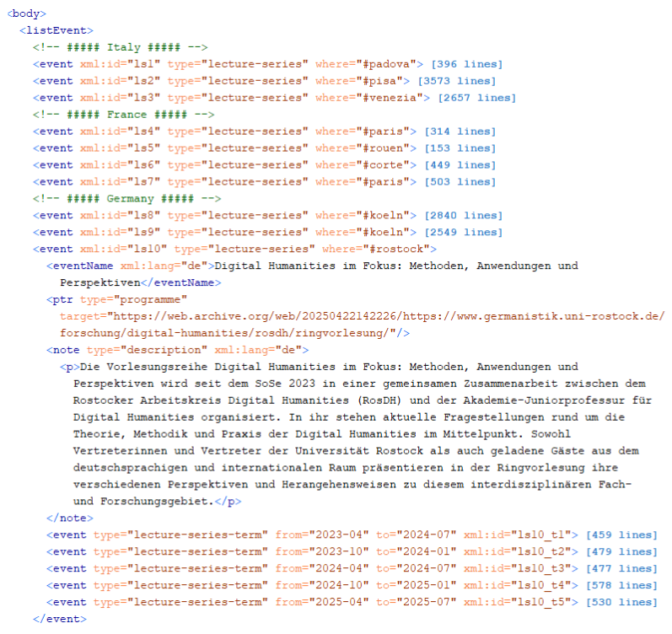Expand folded '[503 lines]' of event ls7
Image resolution: width=672 pixels, height=634 pixels.
(460, 182)
